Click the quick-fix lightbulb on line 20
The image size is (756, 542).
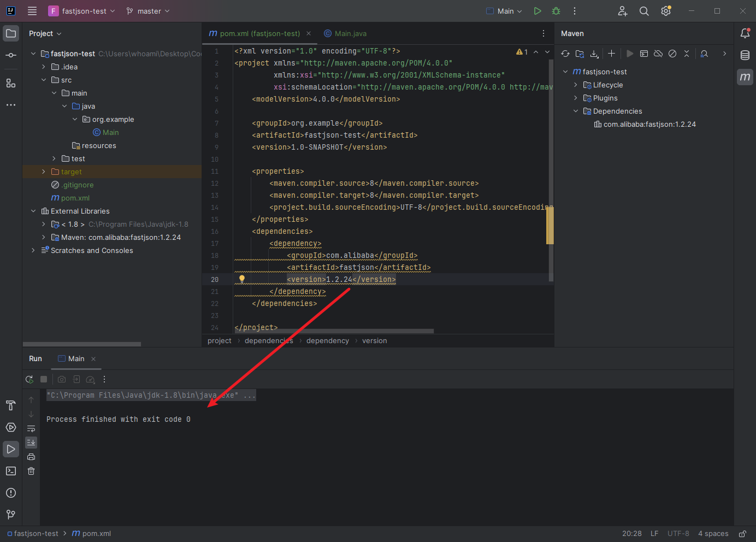[242, 279]
